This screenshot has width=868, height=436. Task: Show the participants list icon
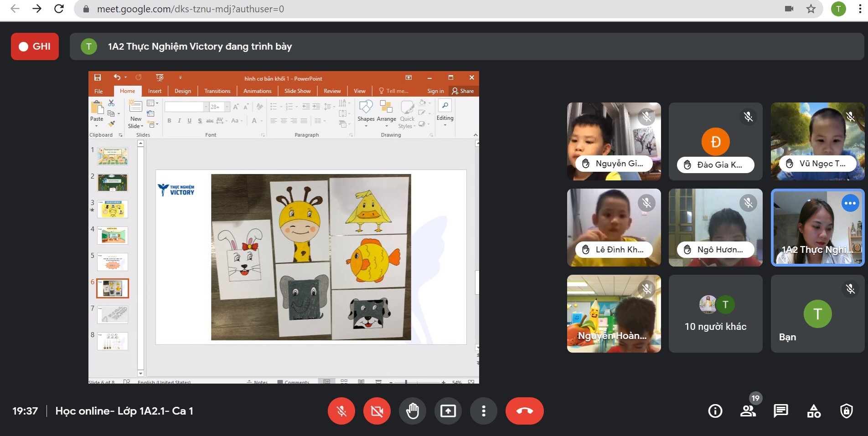[748, 411]
